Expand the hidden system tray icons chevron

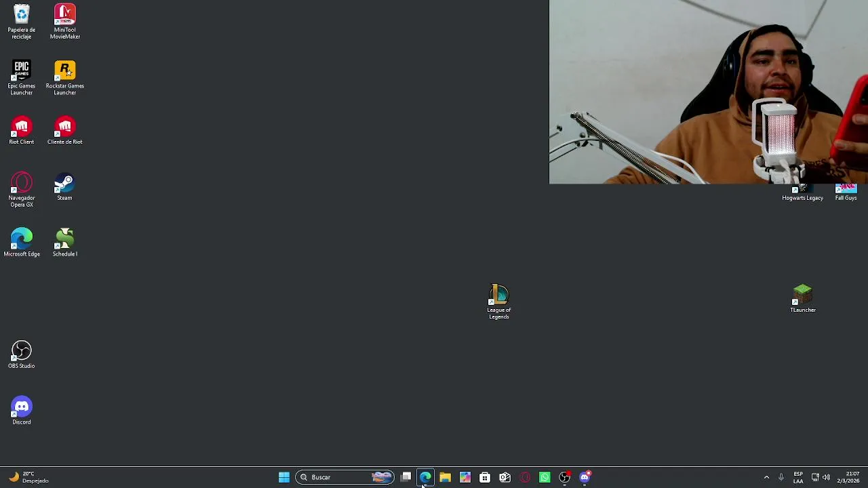766,477
